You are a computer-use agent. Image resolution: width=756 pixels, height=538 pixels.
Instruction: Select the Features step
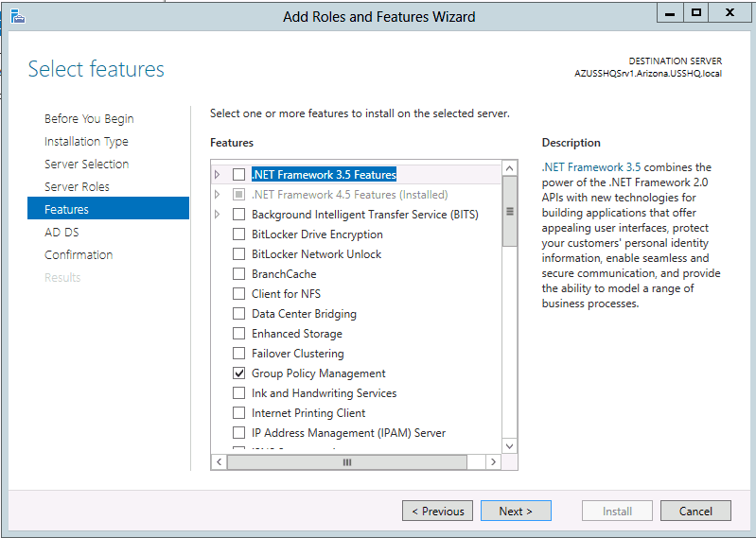108,208
